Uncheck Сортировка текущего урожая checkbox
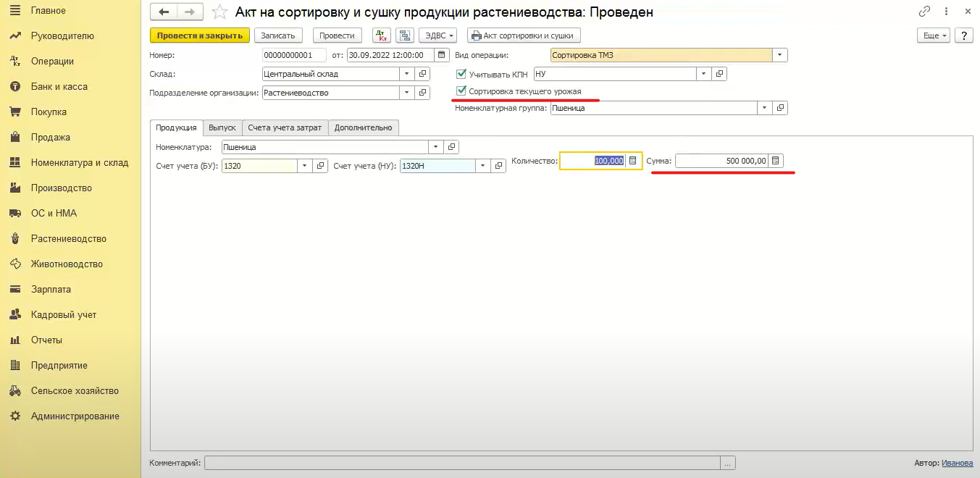Viewport: 980px width, 478px height. [x=461, y=91]
